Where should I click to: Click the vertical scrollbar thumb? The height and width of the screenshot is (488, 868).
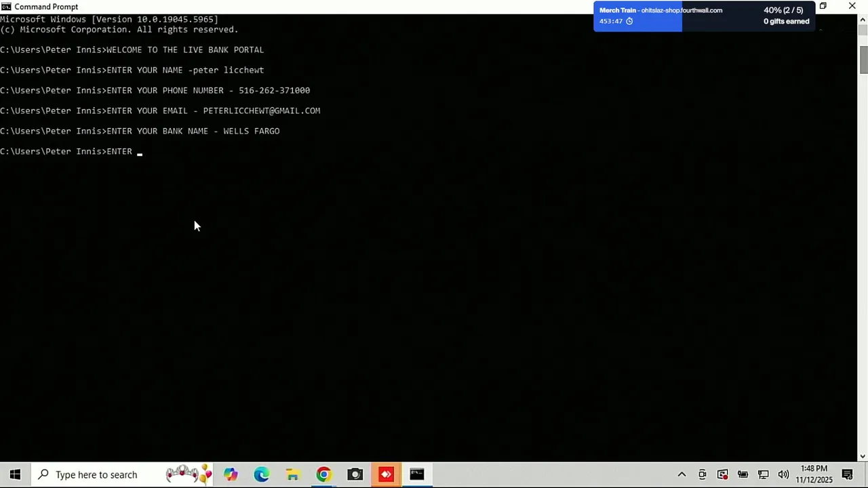[x=863, y=60]
